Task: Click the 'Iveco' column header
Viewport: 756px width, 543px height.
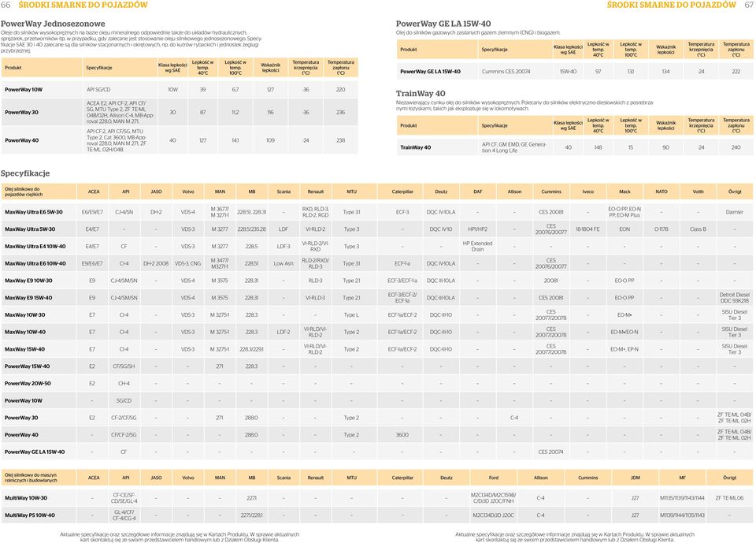Action: (x=587, y=192)
